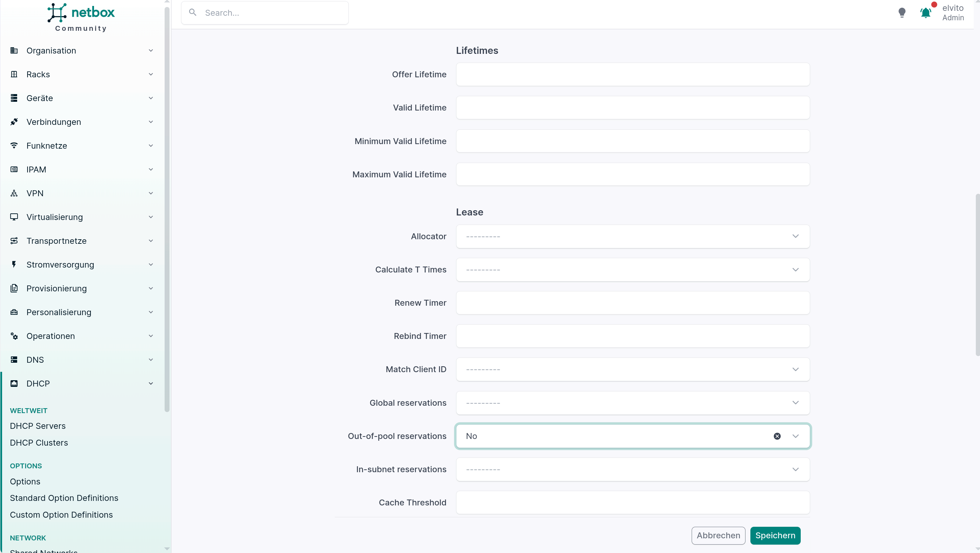
Task: Expand the Virtualisierung menu
Action: (x=82, y=217)
